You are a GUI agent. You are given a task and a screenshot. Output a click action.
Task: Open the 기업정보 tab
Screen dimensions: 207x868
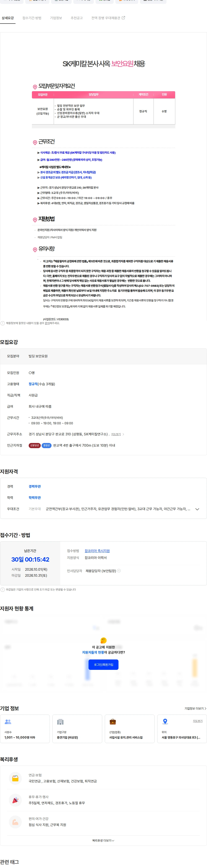pyautogui.click(x=56, y=18)
